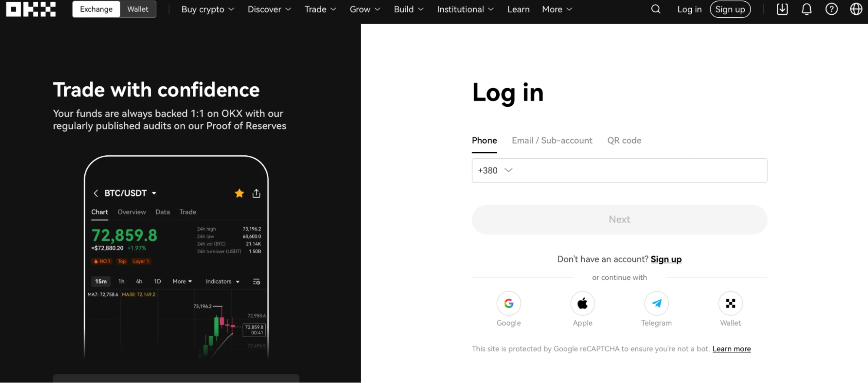Screen dimensions: 868x383
Task: Open the notification bell
Action: pos(806,9)
